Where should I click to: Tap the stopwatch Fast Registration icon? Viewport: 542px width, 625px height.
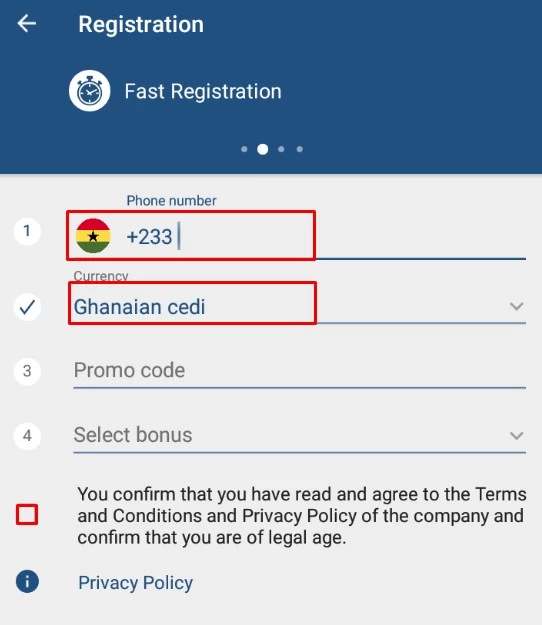click(90, 91)
